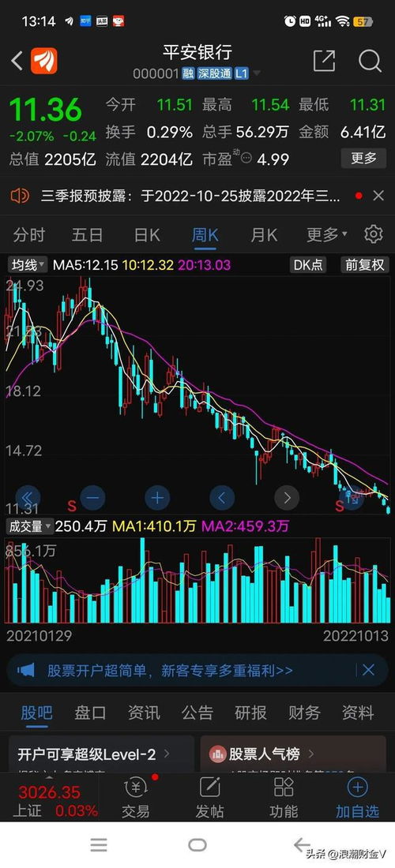Tap the Wi-Fi status icon
The height and width of the screenshot is (868, 395).
(342, 21)
